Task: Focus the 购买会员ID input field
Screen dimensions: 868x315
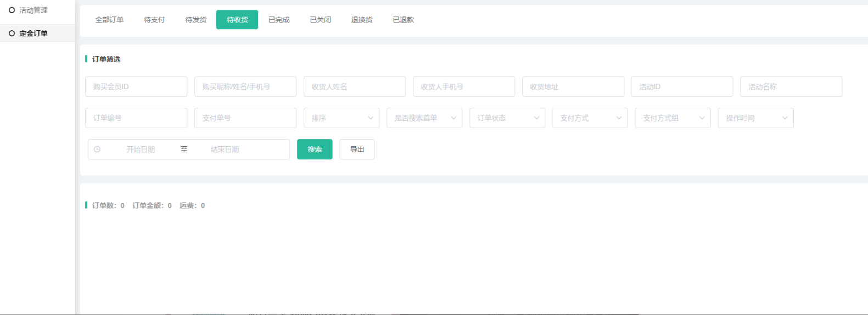Action: 136,87
